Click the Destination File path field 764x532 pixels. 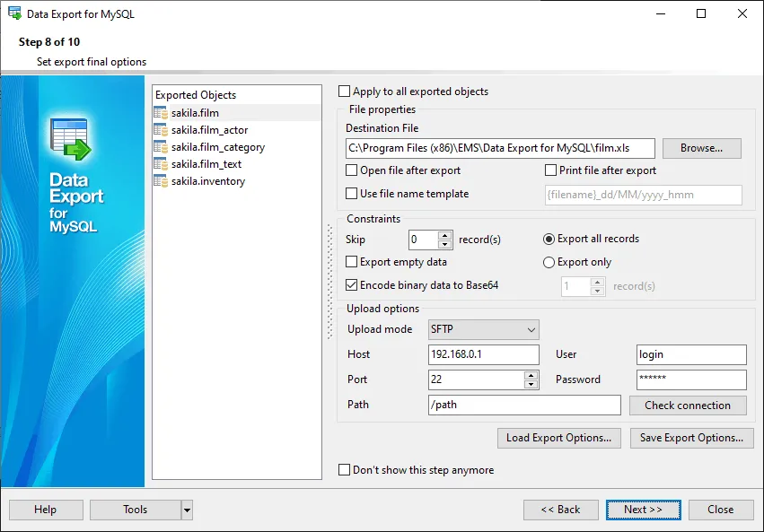tap(500, 148)
